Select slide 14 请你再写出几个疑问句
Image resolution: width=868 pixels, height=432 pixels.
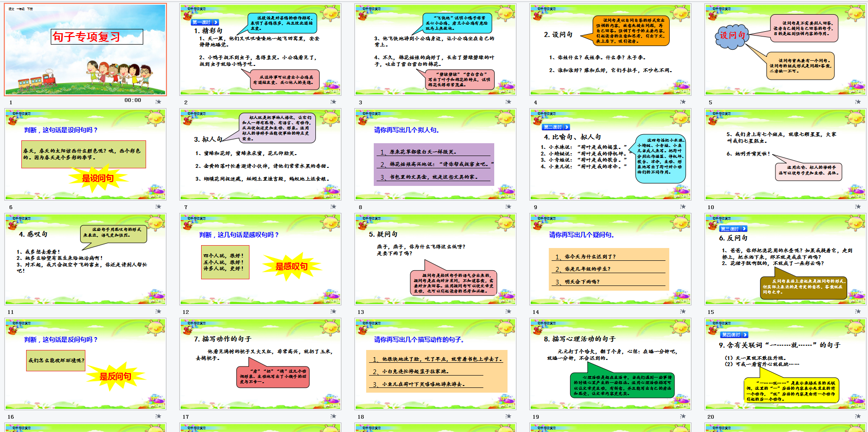point(610,259)
